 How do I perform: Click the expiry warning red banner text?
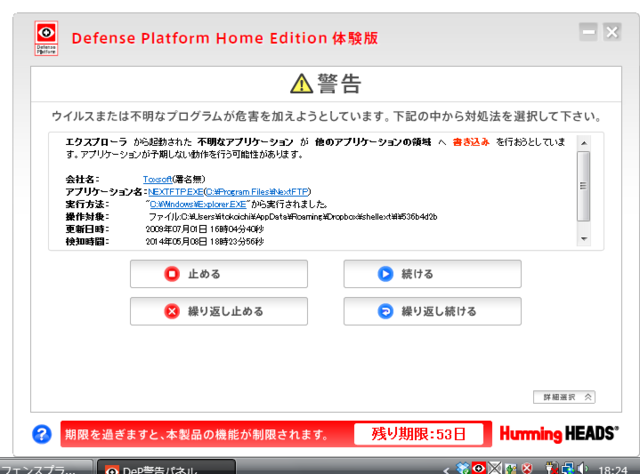pos(196,434)
